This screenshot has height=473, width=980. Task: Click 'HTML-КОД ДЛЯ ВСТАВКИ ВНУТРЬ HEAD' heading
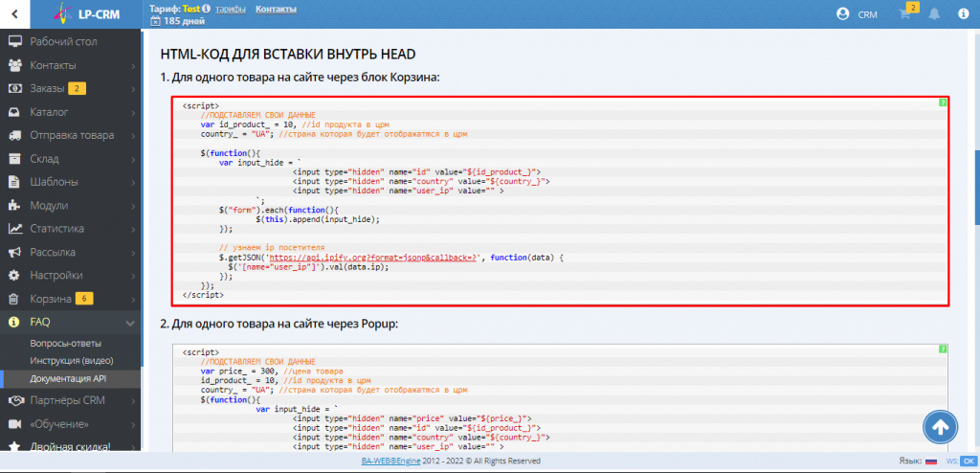pyautogui.click(x=288, y=54)
